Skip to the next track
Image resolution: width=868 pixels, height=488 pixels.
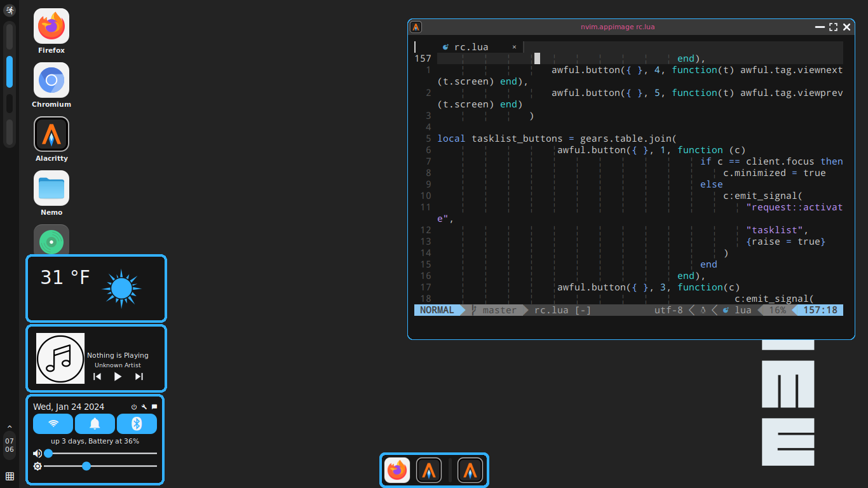click(x=139, y=376)
